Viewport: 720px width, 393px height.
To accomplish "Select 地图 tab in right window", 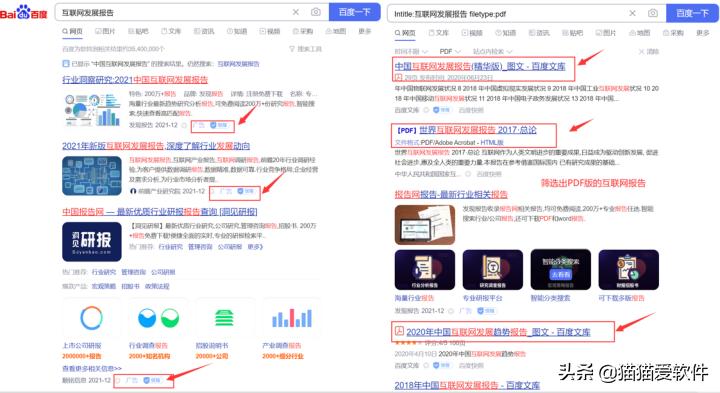I will point(640,33).
